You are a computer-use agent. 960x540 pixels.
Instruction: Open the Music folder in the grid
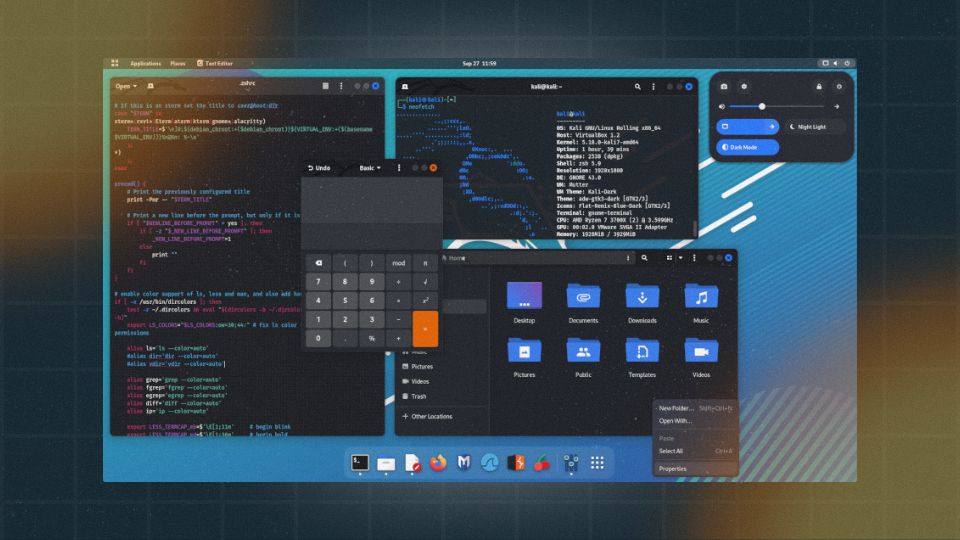[x=701, y=303]
